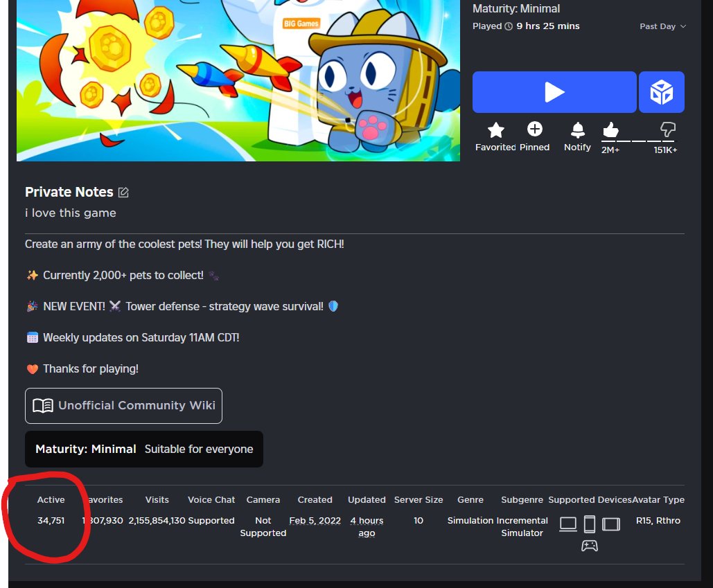Edit Private Notes with pencil icon
This screenshot has height=588, width=713.
123,193
